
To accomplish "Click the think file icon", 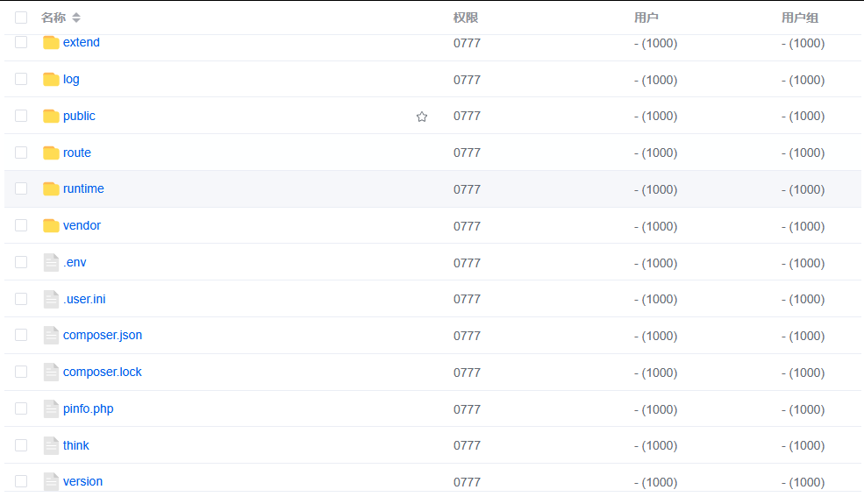I will 51,446.
